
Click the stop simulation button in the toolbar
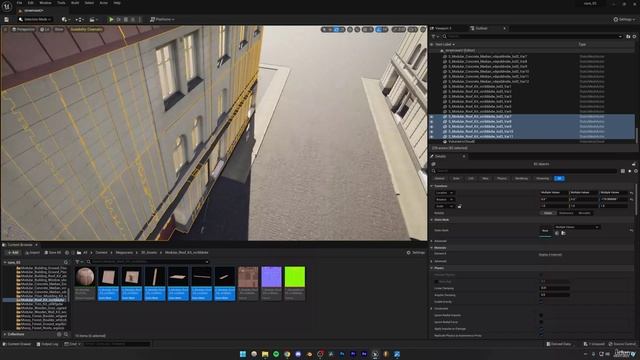(x=126, y=19)
